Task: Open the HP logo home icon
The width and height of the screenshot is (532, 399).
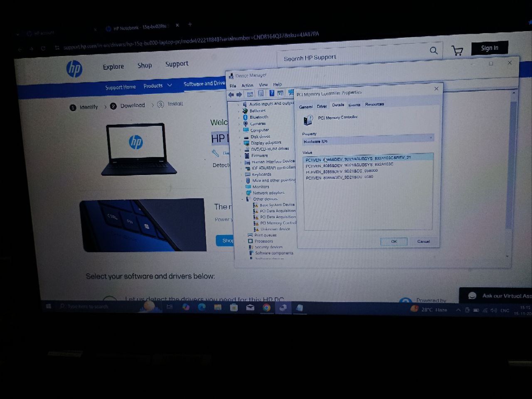Action: coord(75,69)
